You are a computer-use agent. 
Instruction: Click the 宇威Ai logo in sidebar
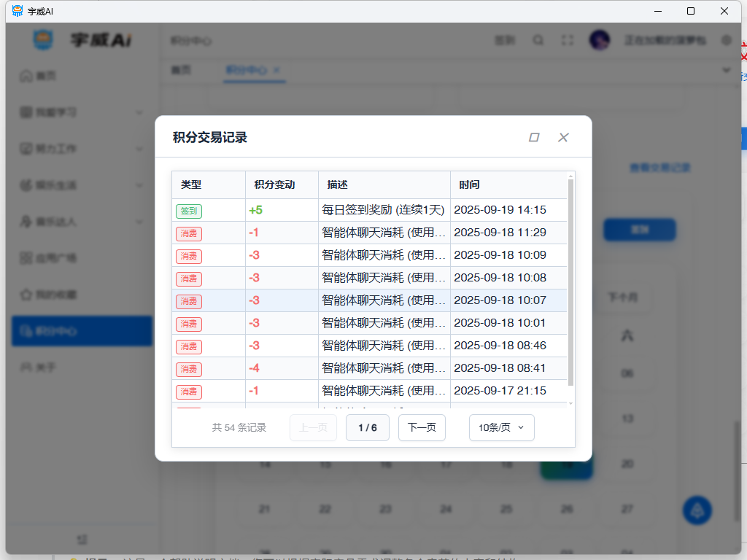coord(43,40)
